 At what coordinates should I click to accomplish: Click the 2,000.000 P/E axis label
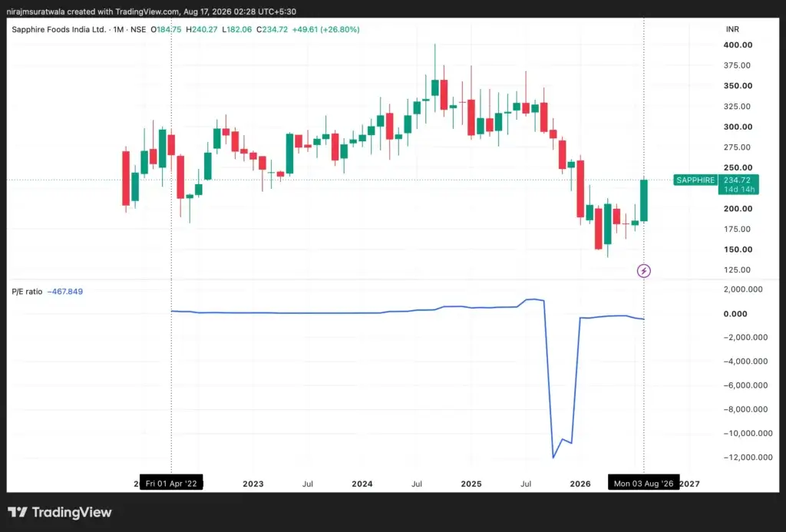point(743,289)
